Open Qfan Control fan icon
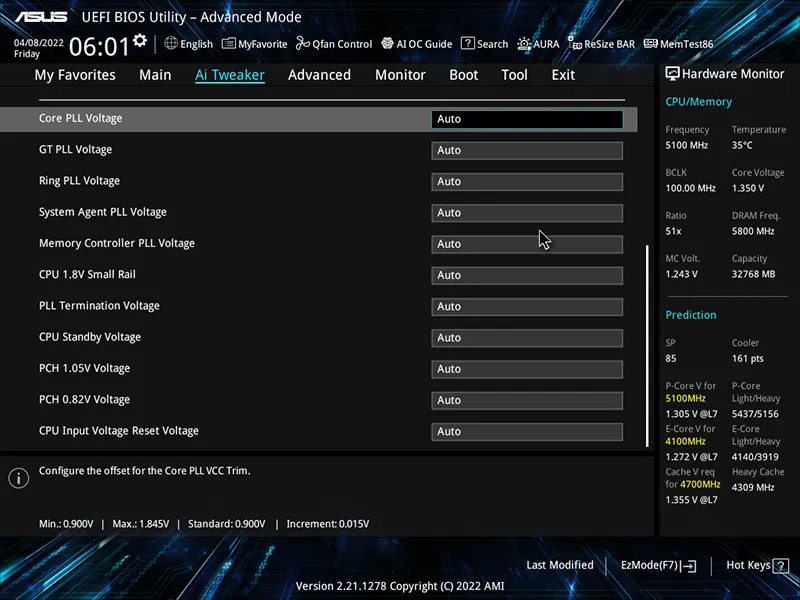The width and height of the screenshot is (800, 600). (x=303, y=43)
